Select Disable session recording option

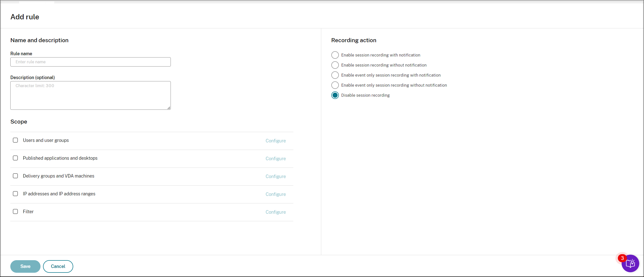click(335, 95)
